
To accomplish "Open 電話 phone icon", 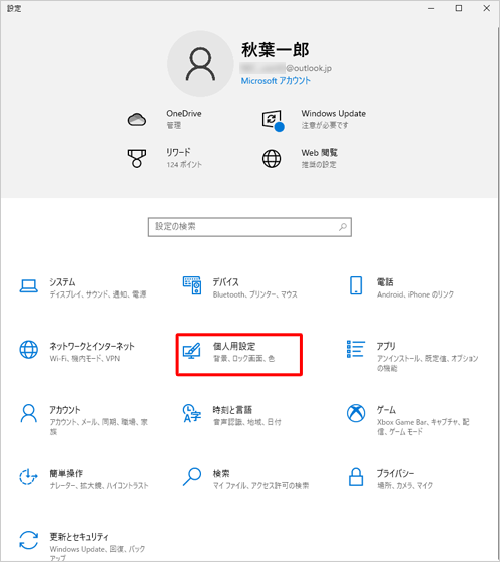I will 356,285.
